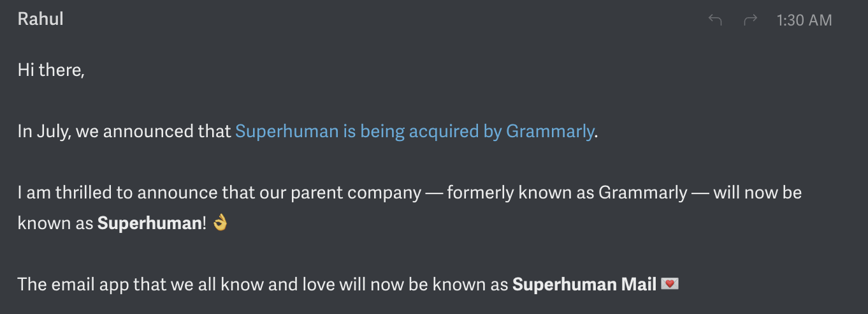Click the sender name Rahul
The image size is (868, 314).
coord(40,19)
